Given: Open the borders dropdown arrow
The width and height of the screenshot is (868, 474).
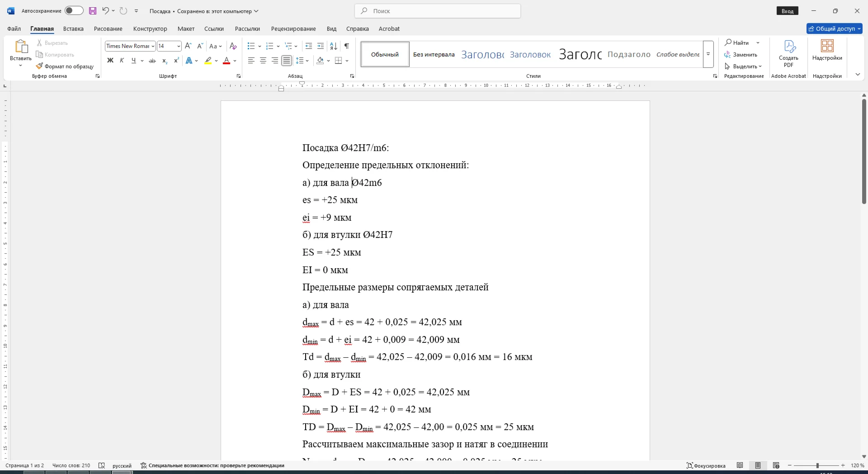Looking at the screenshot, I should point(347,61).
